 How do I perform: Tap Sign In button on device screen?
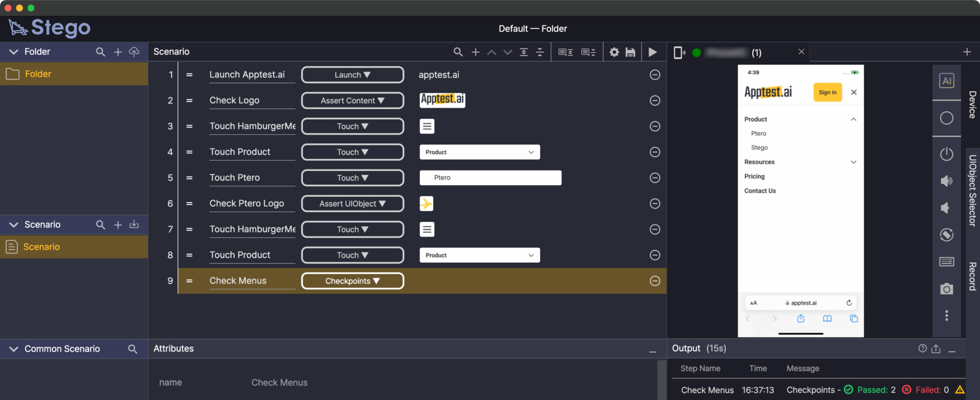point(827,92)
